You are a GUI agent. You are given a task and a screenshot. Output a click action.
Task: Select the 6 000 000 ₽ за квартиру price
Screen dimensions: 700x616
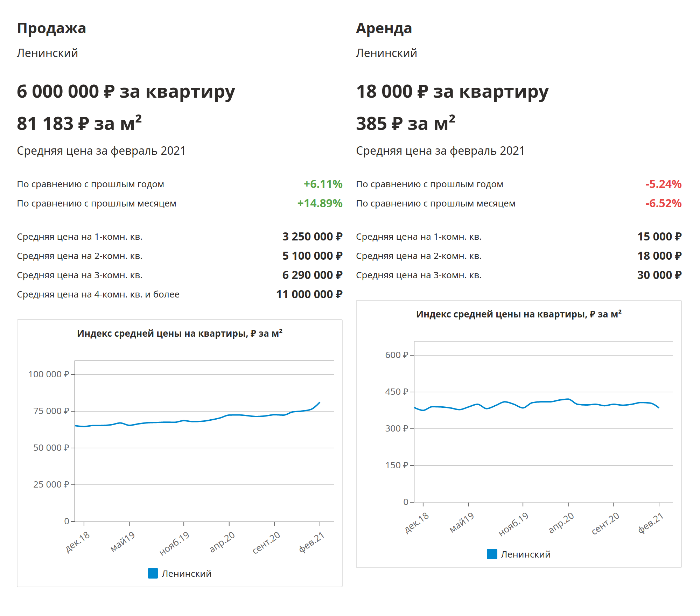point(126,92)
